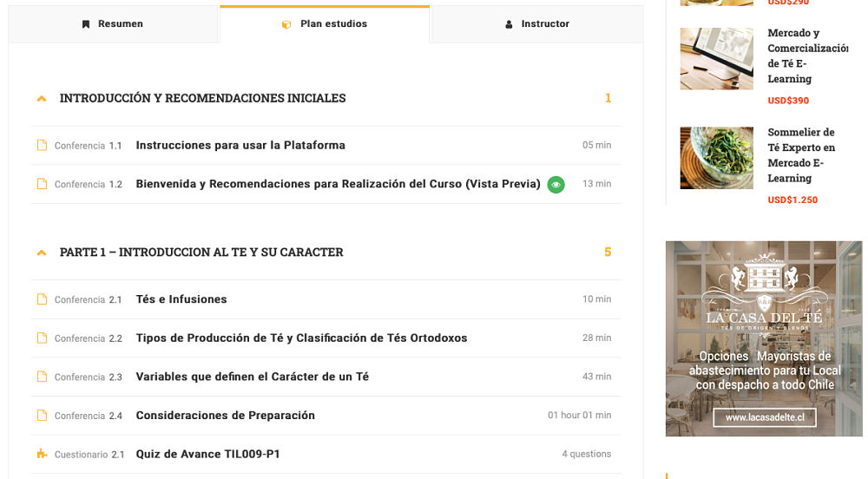Open lesson Instrucciones para usar la Plataforma

click(x=240, y=146)
